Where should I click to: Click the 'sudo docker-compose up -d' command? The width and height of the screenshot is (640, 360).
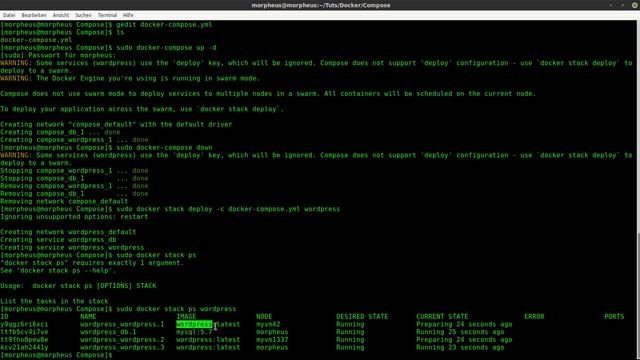[166, 48]
